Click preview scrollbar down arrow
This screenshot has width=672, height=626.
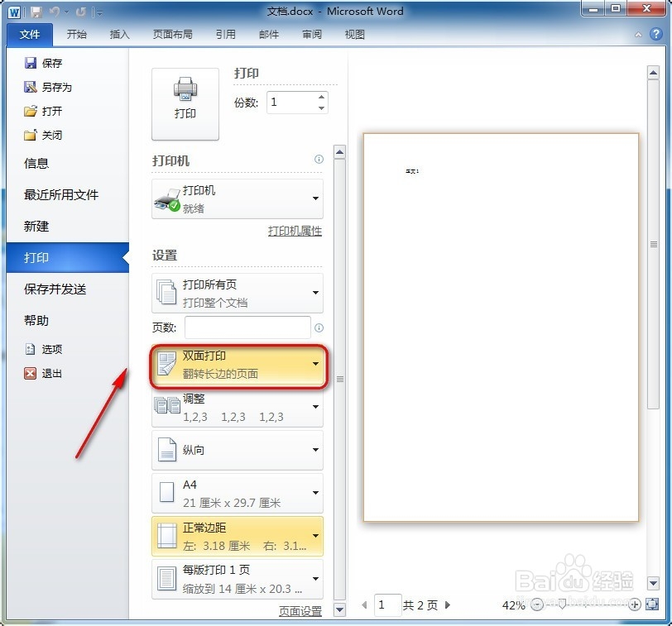coord(653,583)
